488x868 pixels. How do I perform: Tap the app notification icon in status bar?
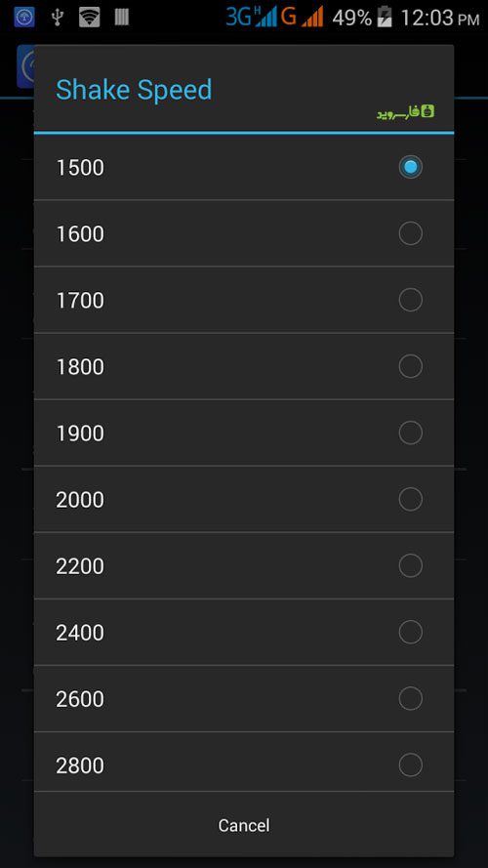tap(24, 18)
